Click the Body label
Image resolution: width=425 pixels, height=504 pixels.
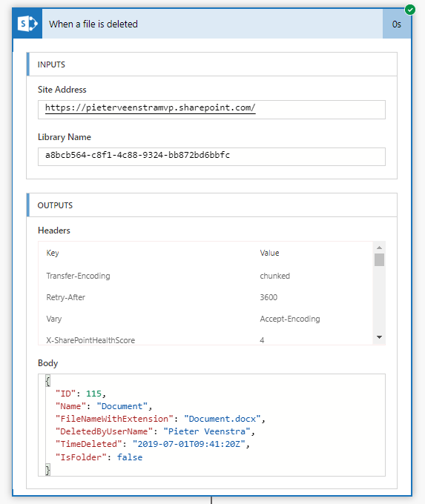point(48,363)
